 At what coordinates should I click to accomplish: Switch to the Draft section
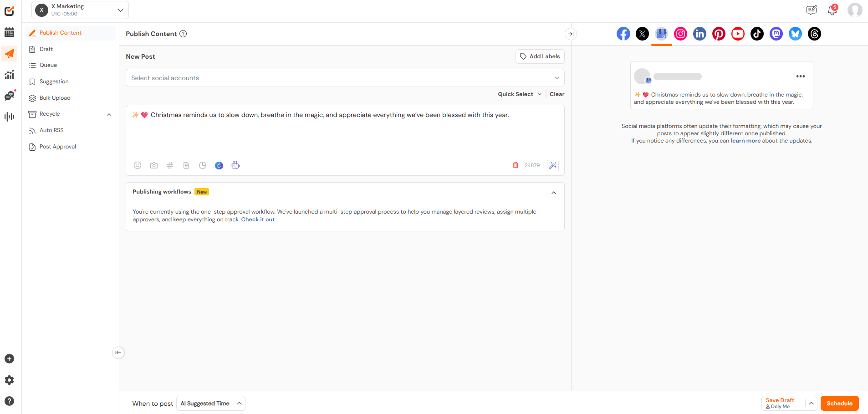coord(46,49)
